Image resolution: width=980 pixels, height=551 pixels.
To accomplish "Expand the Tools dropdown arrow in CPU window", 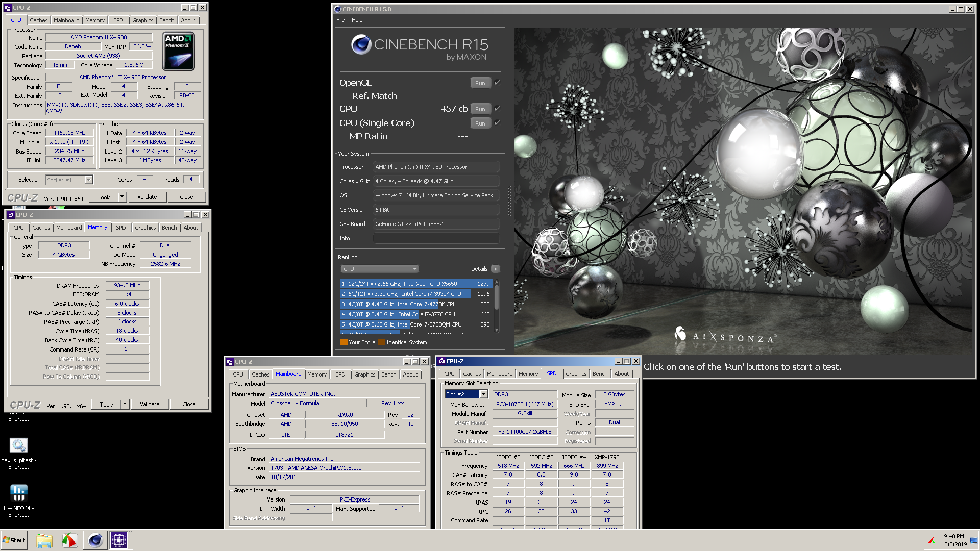I will [x=122, y=197].
